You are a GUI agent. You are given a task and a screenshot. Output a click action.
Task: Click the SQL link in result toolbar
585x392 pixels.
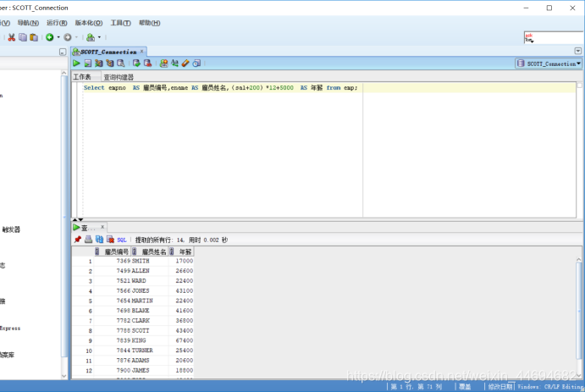click(122, 240)
